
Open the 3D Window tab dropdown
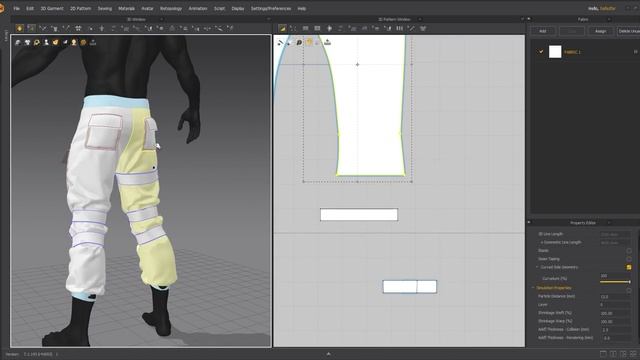161,19
